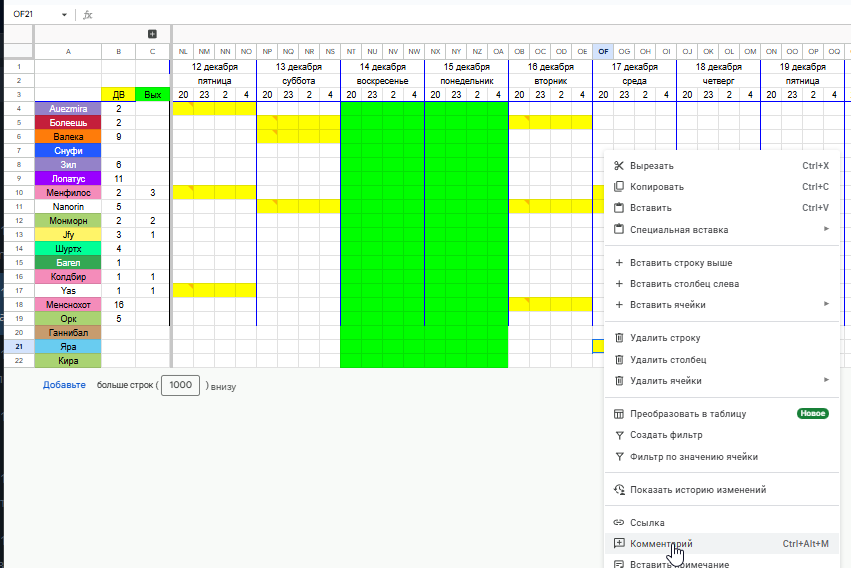Expand the Вставить ячейки submenu arrow
851x568 pixels.
coord(826,304)
